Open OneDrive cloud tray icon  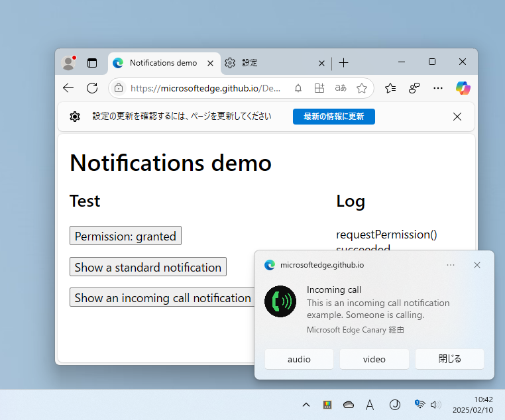(349, 405)
